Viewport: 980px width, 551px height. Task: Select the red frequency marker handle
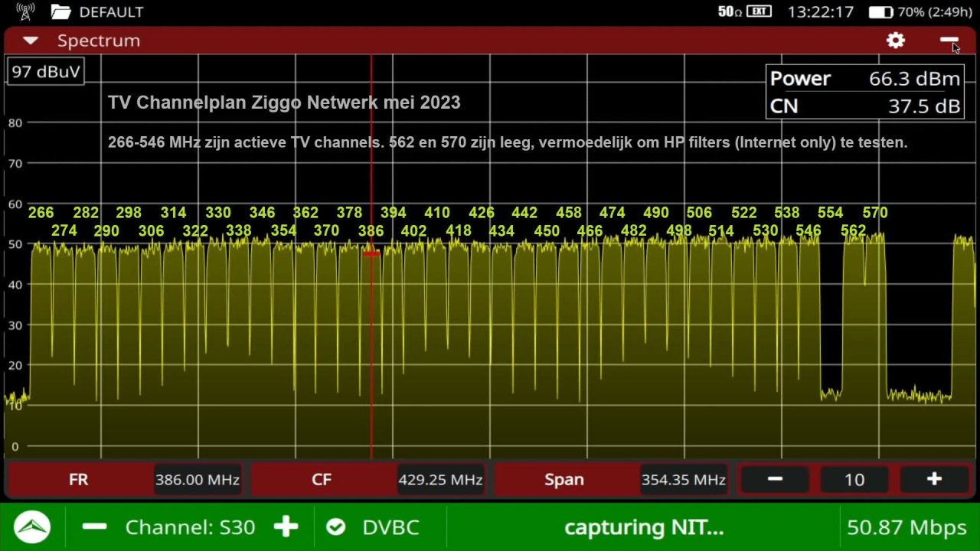371,253
